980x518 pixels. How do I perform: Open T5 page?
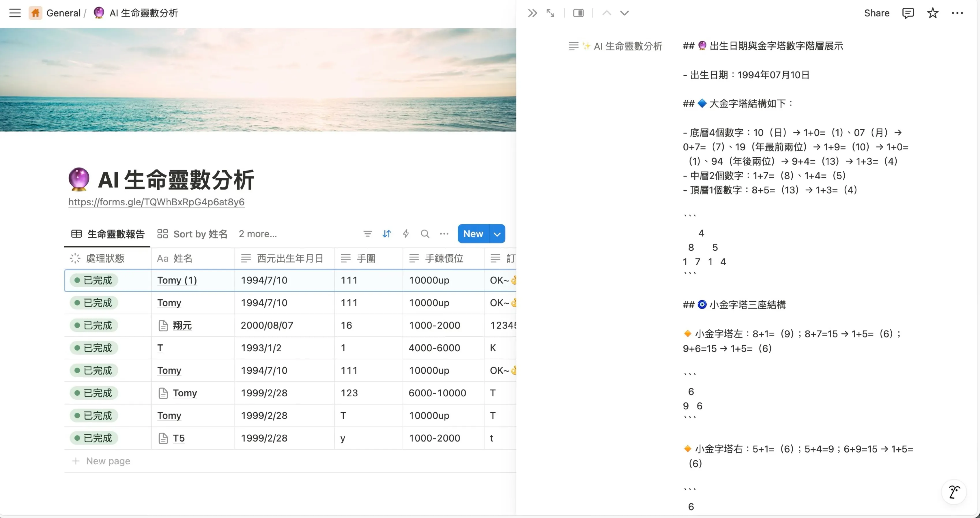pos(178,438)
